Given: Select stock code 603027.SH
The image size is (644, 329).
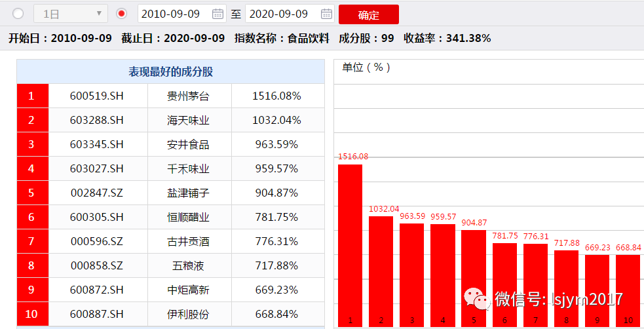Looking at the screenshot, I should [96, 168].
